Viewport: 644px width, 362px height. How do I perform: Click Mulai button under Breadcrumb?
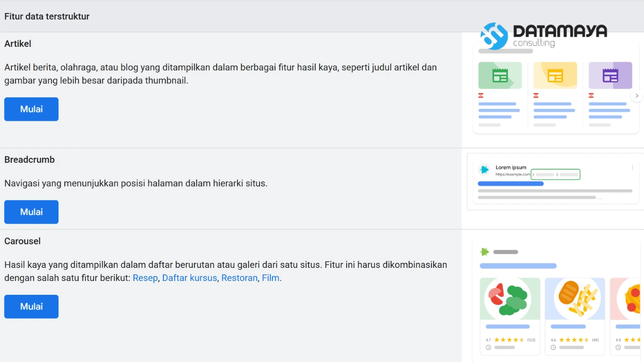[31, 212]
